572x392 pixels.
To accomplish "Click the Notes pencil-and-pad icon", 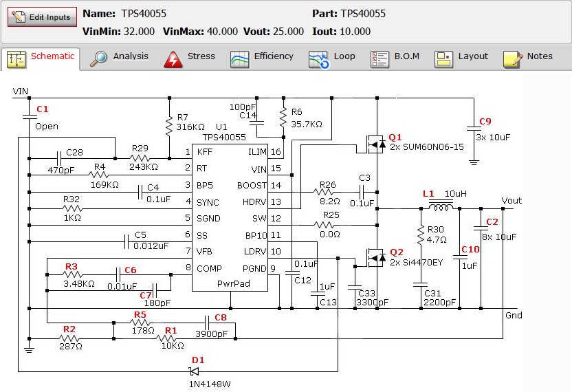I will [x=513, y=60].
